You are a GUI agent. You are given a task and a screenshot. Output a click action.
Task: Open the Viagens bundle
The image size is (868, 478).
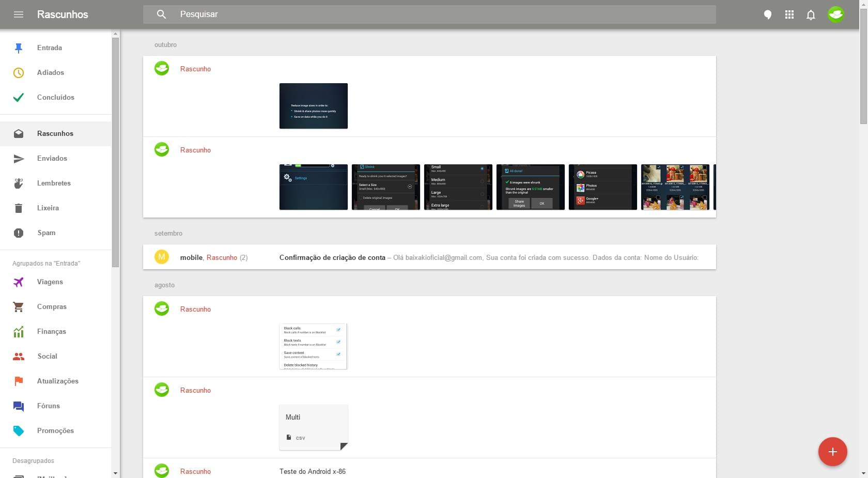click(50, 282)
